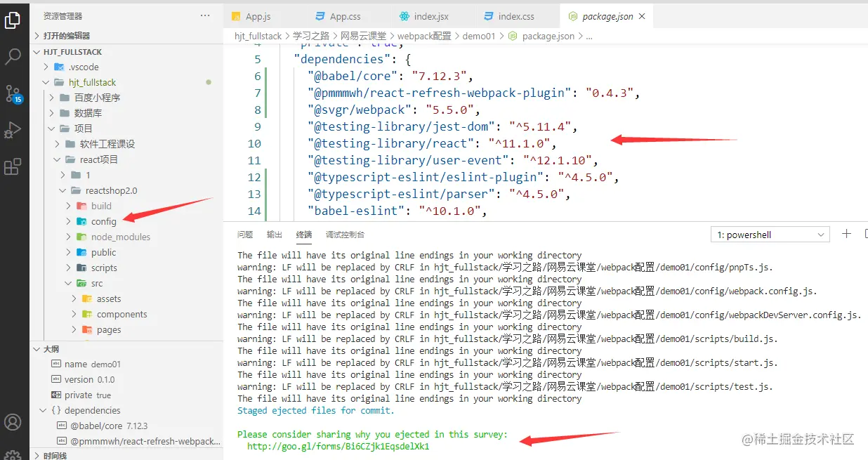Image resolution: width=868 pixels, height=460 pixels.
Task: Click hjt_fullstack in the breadcrumb
Action: coord(258,36)
